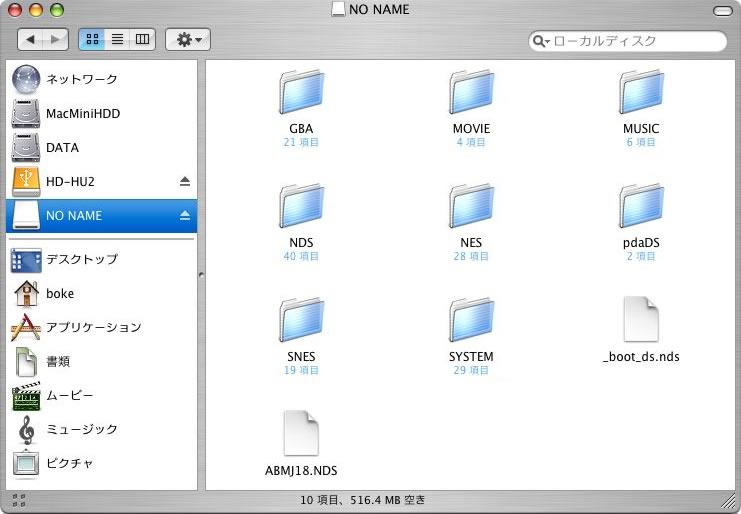
Task: Select the ABMJ18.NDS file icon
Action: [301, 433]
